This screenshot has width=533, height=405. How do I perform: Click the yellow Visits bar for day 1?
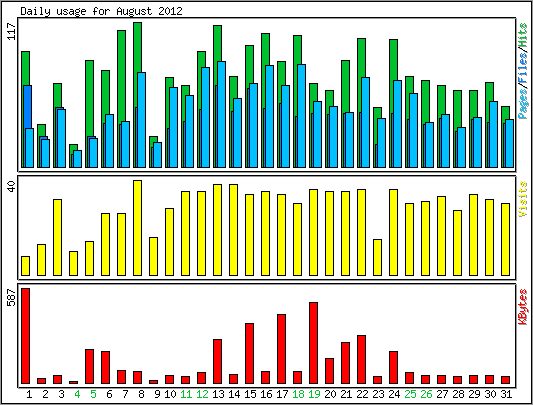pyautogui.click(x=25, y=266)
